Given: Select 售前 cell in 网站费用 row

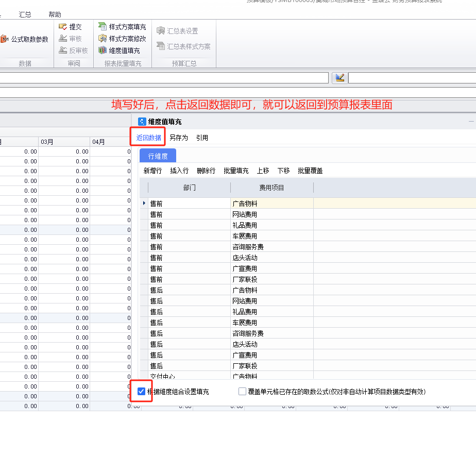Looking at the screenshot, I should point(190,214).
